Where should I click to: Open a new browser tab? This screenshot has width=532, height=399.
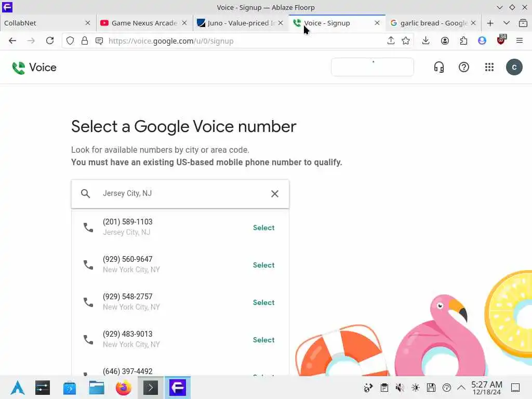point(490,23)
